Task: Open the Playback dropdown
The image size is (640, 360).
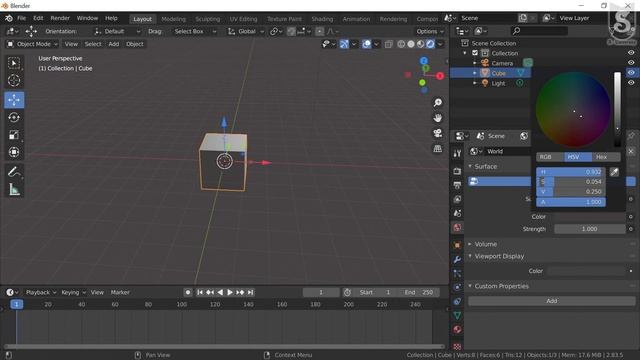Action: click(41, 292)
